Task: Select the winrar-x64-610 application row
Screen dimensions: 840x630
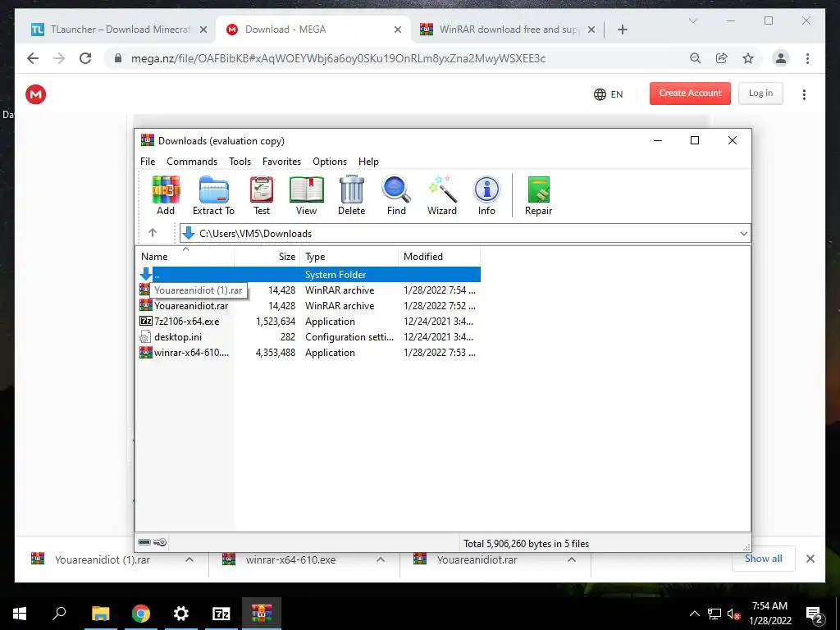Action: point(308,352)
